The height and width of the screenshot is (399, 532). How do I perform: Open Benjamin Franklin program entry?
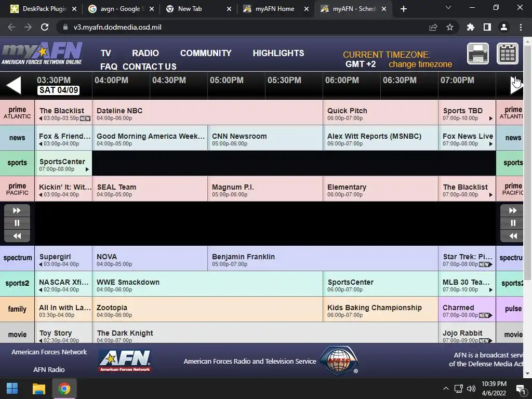tap(323, 258)
